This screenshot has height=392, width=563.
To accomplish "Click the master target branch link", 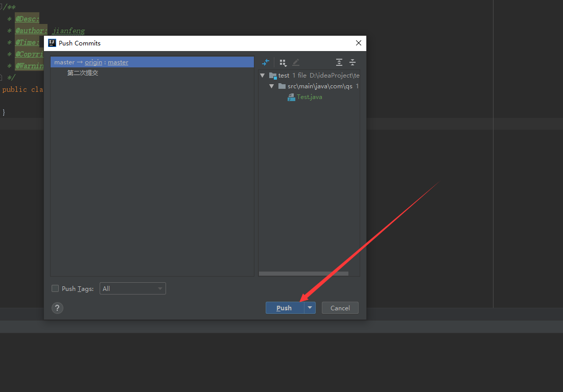I will [x=118, y=62].
